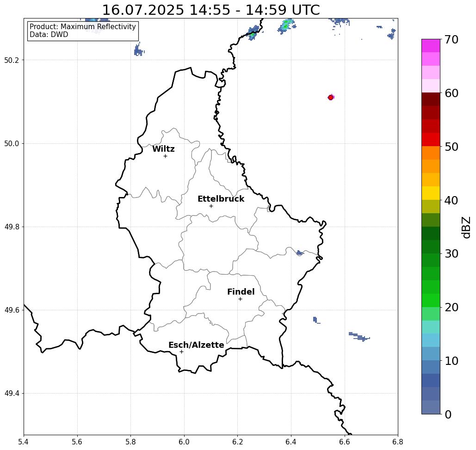The width and height of the screenshot is (476, 450).
Task: Click the 6.2 longitude axis label
Action: tap(238, 442)
